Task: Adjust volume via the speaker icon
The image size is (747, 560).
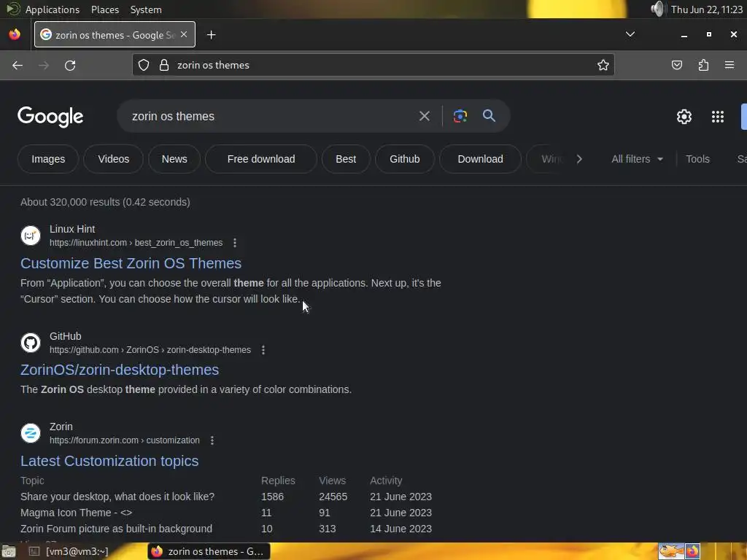Action: click(x=657, y=9)
